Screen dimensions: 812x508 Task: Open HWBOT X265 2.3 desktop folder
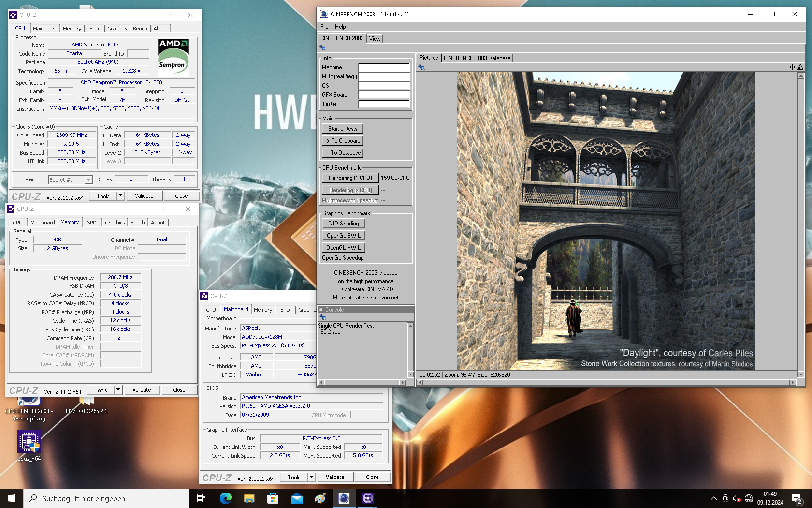coord(87,405)
